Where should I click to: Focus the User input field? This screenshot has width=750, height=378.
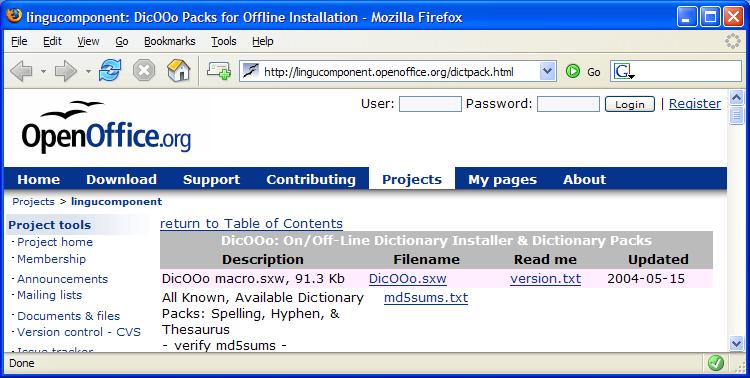pos(430,104)
